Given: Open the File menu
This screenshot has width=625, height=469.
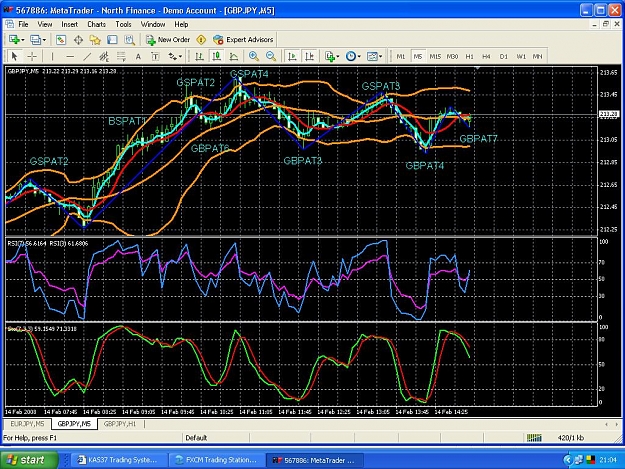Looking at the screenshot, I should pos(24,24).
